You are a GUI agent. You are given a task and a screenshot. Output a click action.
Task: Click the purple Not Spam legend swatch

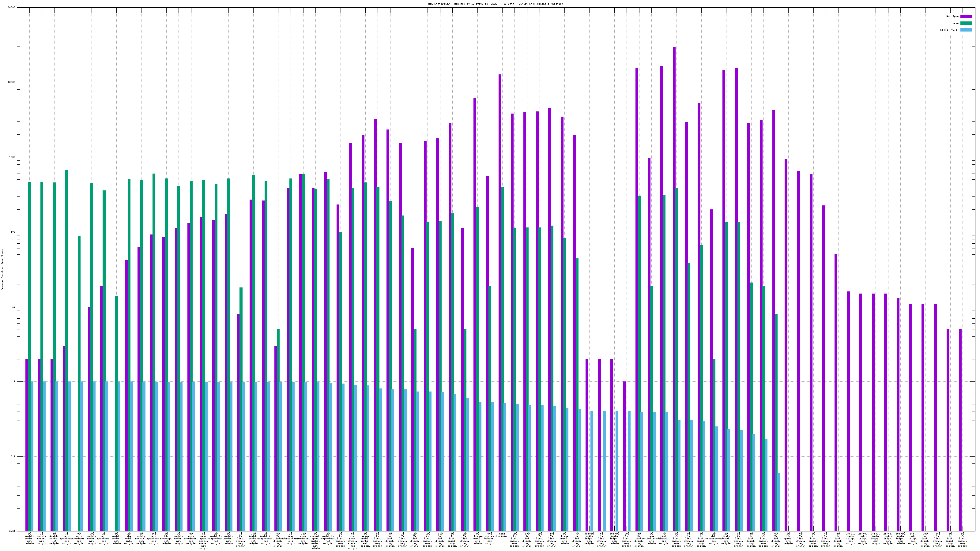[966, 16]
